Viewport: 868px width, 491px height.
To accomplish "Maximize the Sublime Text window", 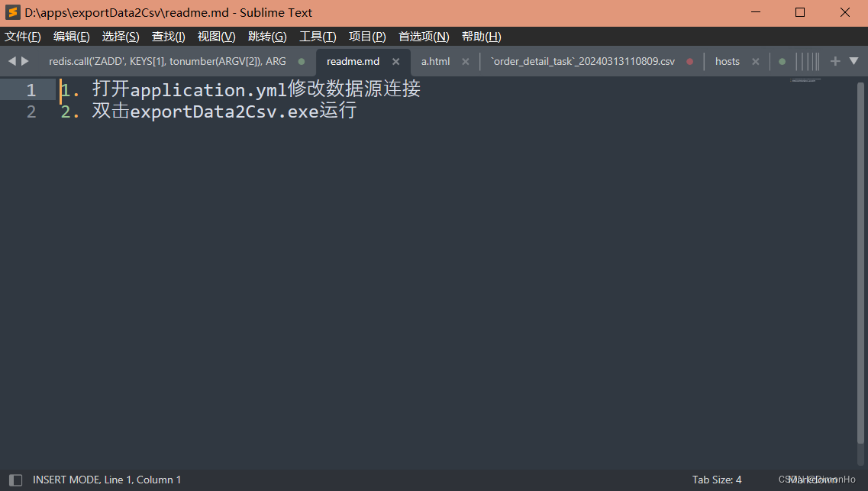I will pos(800,12).
